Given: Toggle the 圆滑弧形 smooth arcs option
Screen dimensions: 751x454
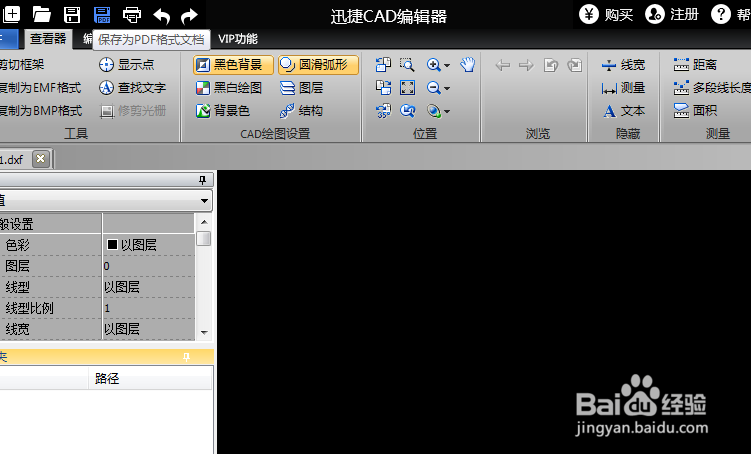Looking at the screenshot, I should [318, 65].
